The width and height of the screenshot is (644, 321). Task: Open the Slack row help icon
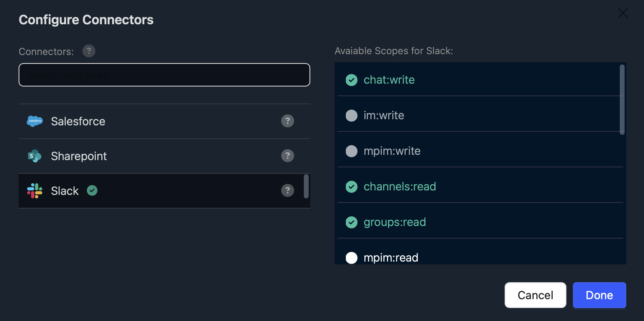[x=287, y=190]
